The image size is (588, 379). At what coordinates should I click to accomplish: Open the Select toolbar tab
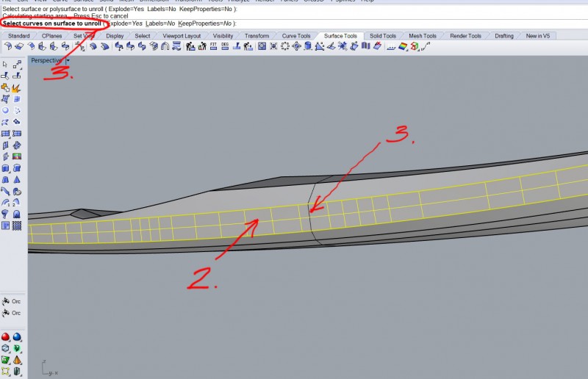(x=143, y=36)
